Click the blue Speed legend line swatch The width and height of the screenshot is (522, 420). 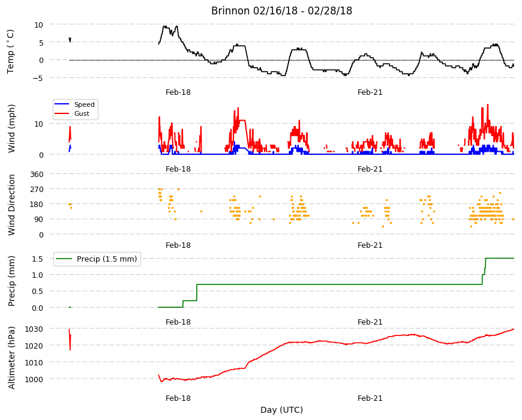click(x=62, y=104)
